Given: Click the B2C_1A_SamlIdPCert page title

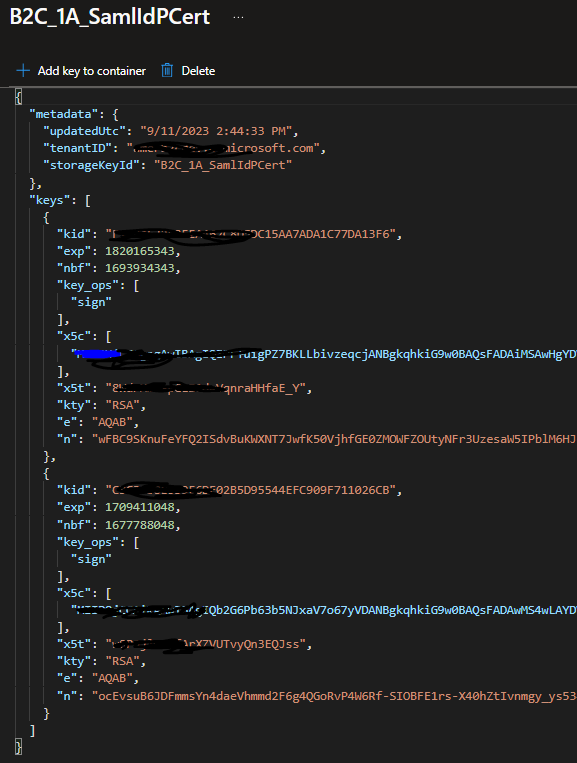Looking at the screenshot, I should click(x=110, y=17).
